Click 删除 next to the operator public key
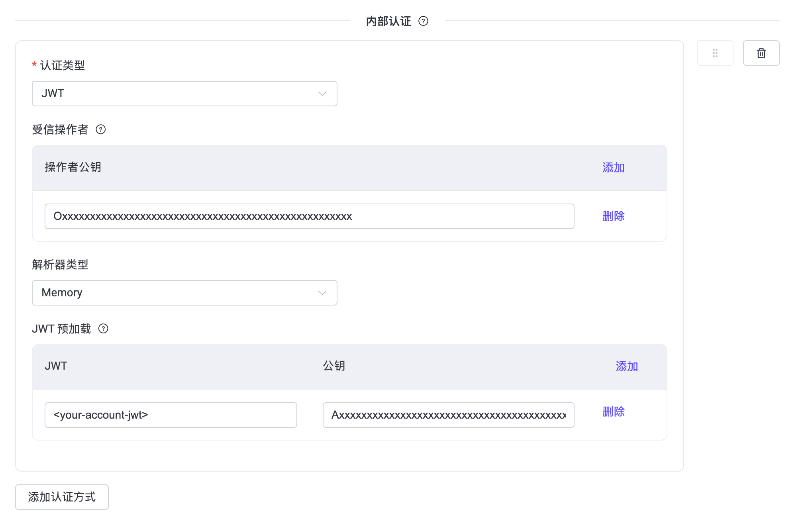This screenshot has height=521, width=812. coord(614,216)
